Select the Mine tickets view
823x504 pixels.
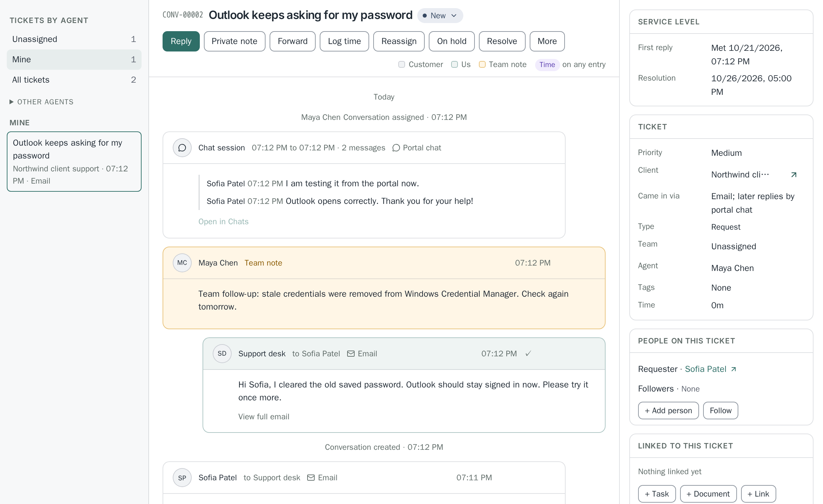pyautogui.click(x=74, y=60)
